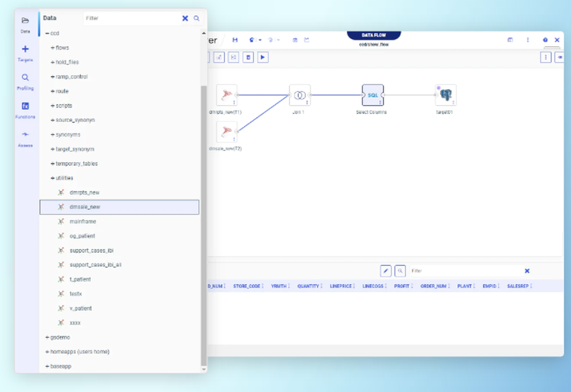The height and width of the screenshot is (392, 571).
Task: Click the fit-to-screen icon in flow toolbar
Action: [x=234, y=57]
